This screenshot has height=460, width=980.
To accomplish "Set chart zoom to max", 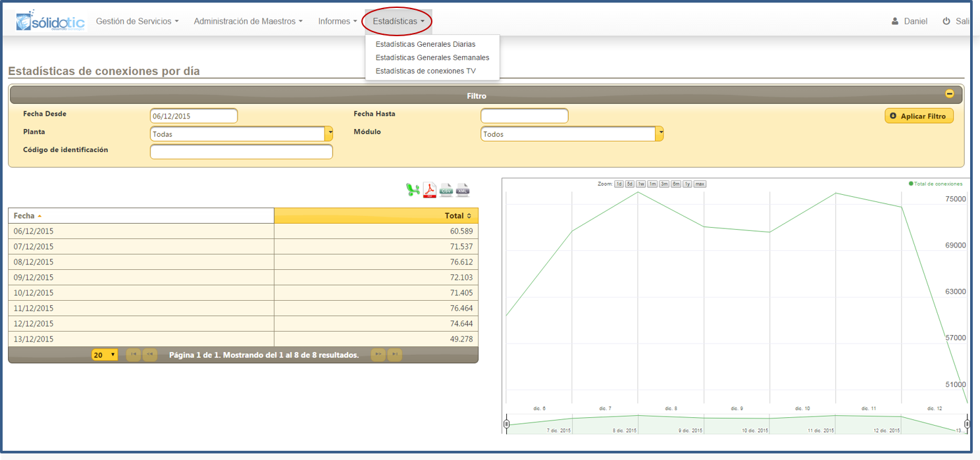I will (x=700, y=184).
